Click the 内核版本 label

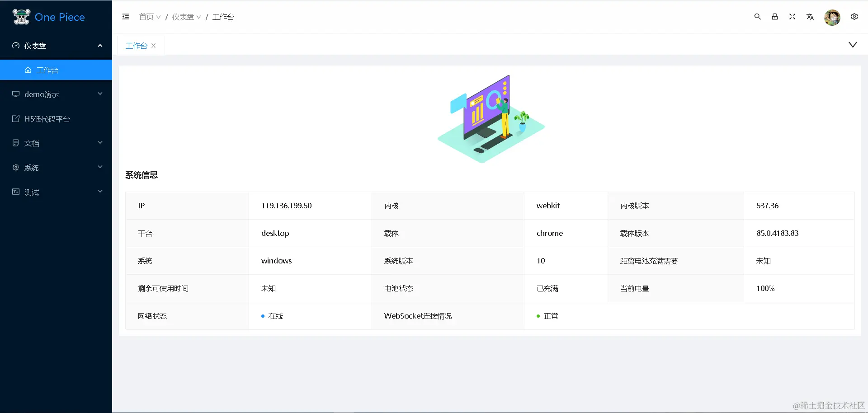click(x=634, y=206)
